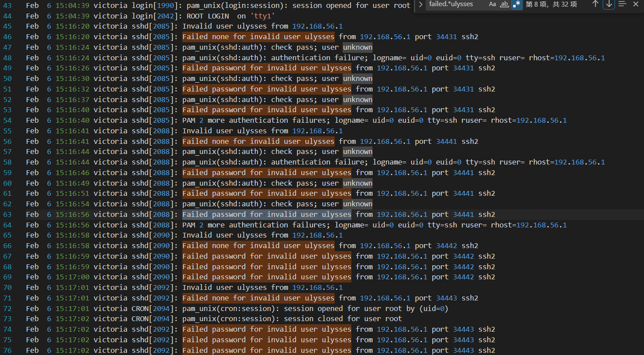This screenshot has height=355, width=644.
Task: Click "sshd[2088]" on line 55
Action: tap(153, 131)
